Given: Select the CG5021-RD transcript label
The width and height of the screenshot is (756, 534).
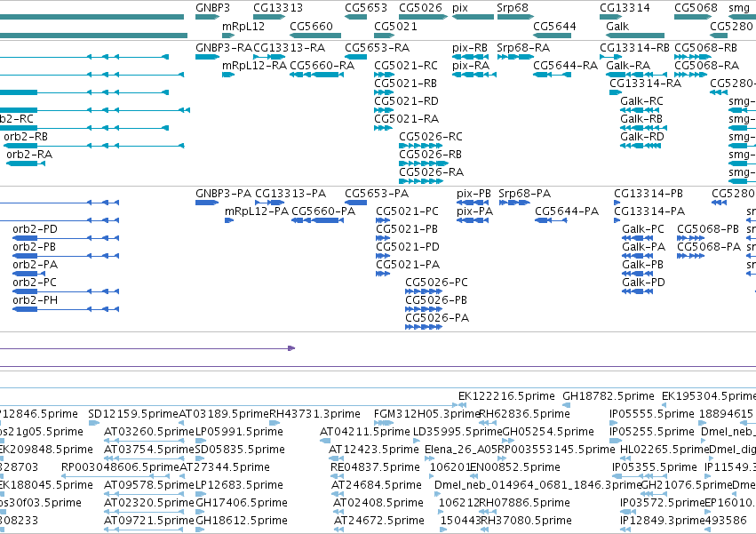Looking at the screenshot, I should [x=407, y=101].
